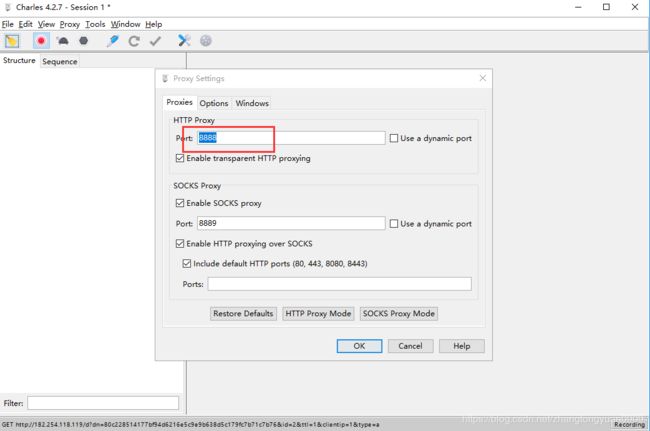Screen dimensions: 650x431
Task: Click the HTTP Proxy port field
Action: (291, 138)
